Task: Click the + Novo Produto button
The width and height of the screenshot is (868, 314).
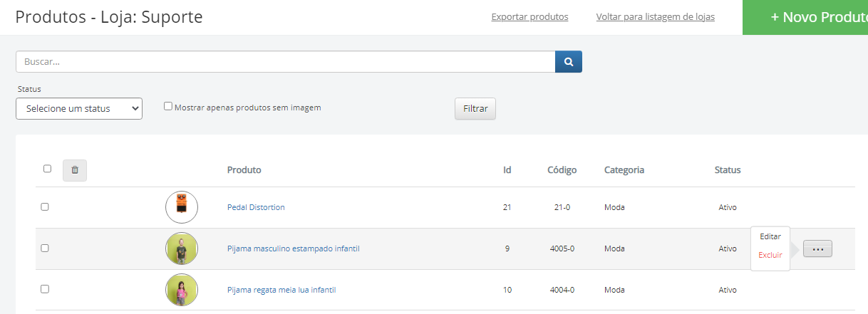Action: 805,17
